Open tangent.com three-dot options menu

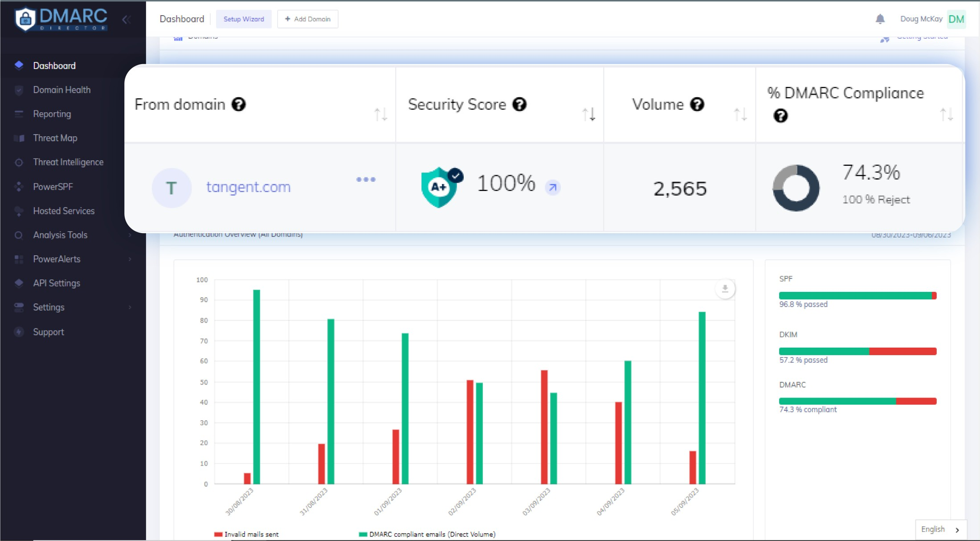click(366, 180)
